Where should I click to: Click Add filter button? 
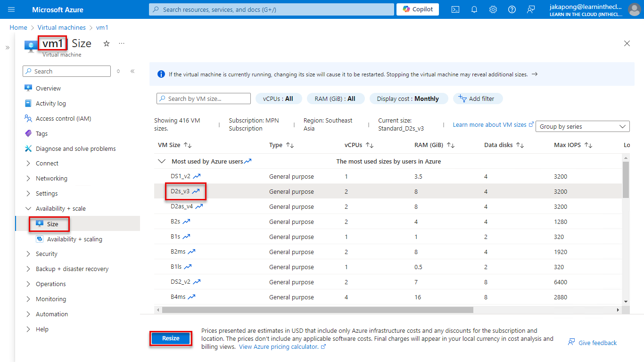478,99
